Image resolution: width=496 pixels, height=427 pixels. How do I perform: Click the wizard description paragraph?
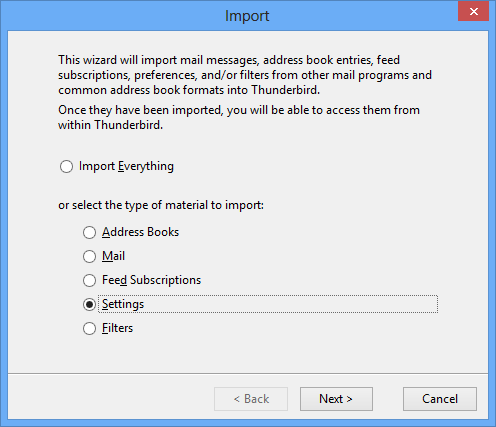coord(245,75)
